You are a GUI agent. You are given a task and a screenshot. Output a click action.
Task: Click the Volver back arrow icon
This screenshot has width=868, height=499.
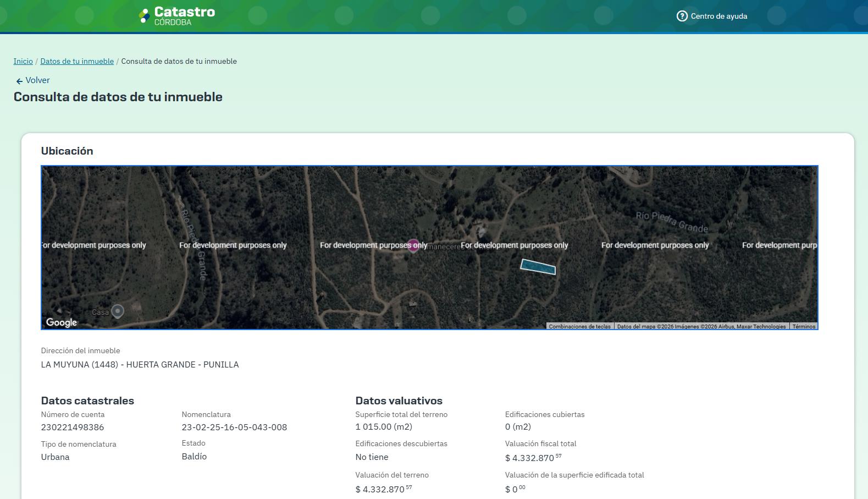click(x=19, y=81)
